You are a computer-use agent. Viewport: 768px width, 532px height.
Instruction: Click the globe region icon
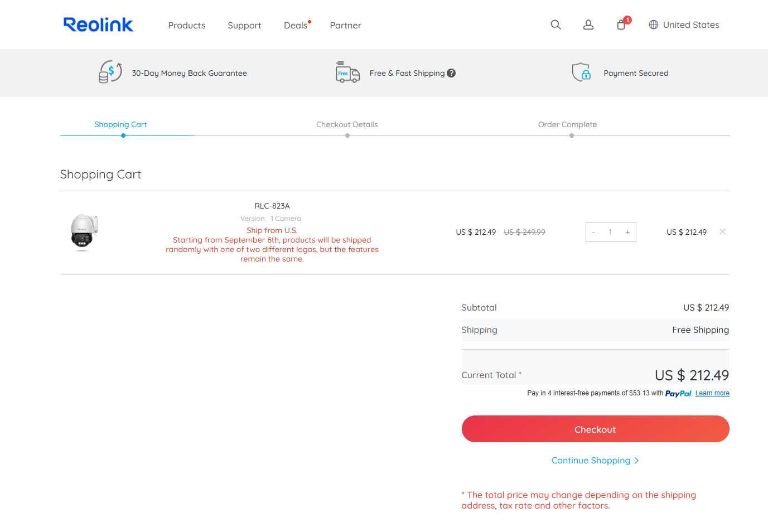click(x=654, y=25)
